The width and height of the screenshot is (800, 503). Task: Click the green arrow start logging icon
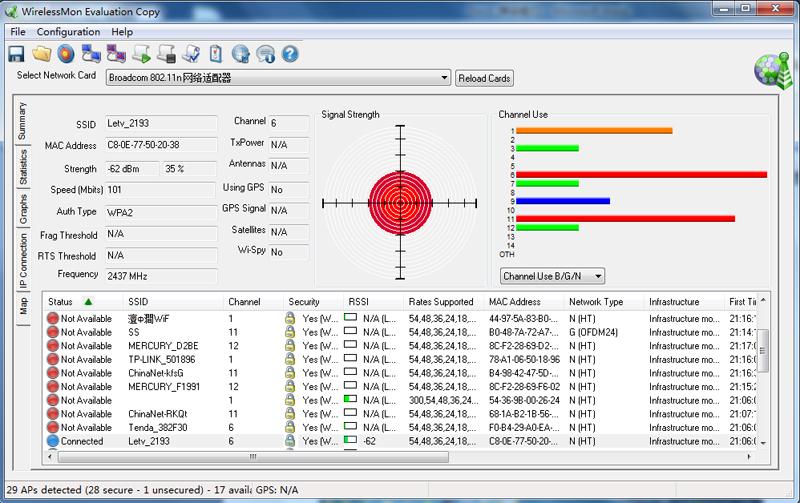(x=141, y=54)
